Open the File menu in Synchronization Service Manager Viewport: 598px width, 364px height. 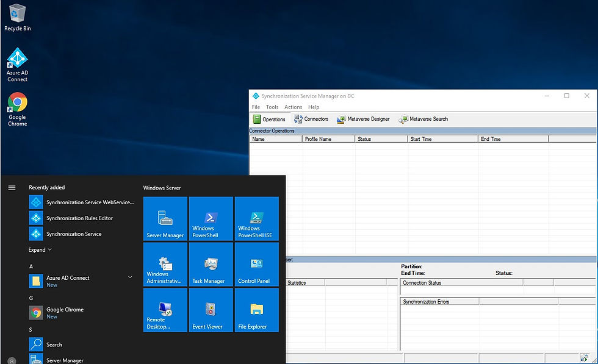point(256,107)
